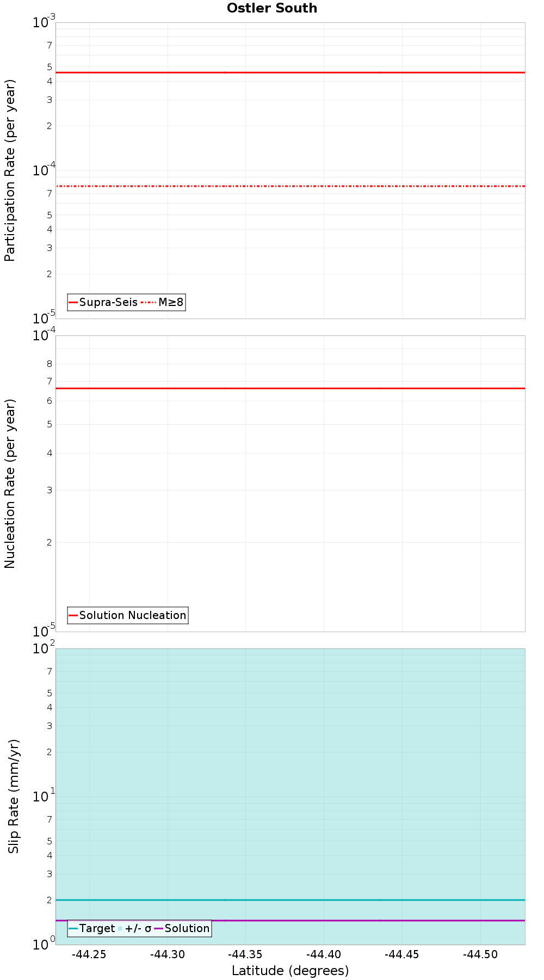Click the -44.40 latitude tick label

324,954
